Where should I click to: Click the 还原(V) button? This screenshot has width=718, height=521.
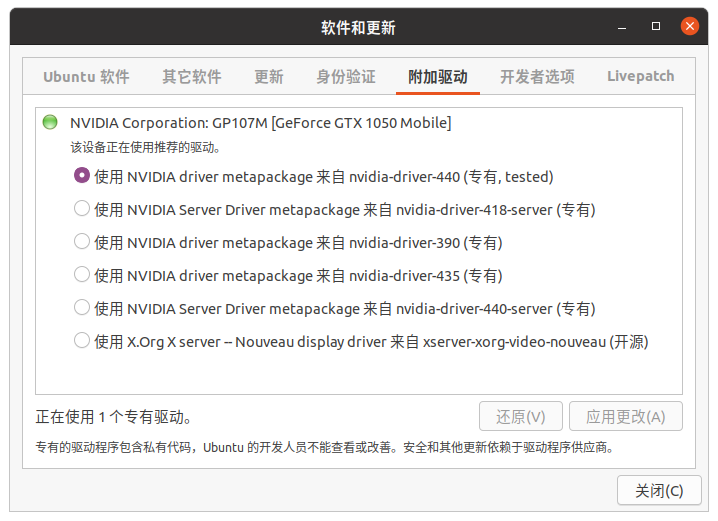[521, 416]
